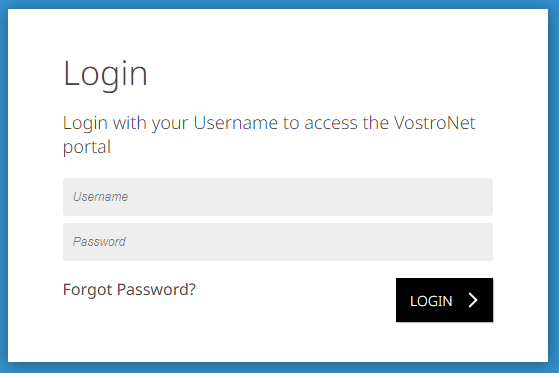Click the word access in the description
This screenshot has width=559, height=373.
331,123
